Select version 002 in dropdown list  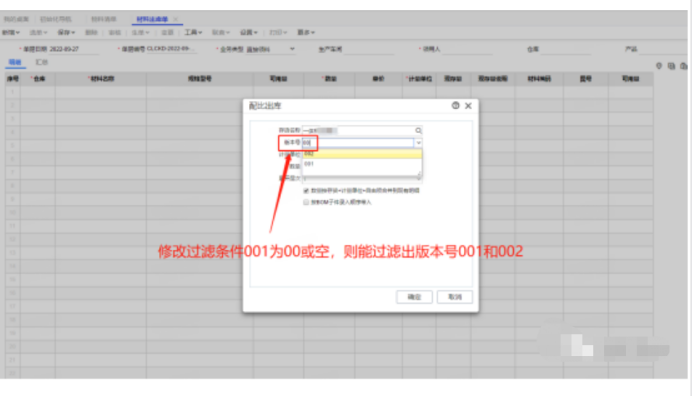click(362, 154)
